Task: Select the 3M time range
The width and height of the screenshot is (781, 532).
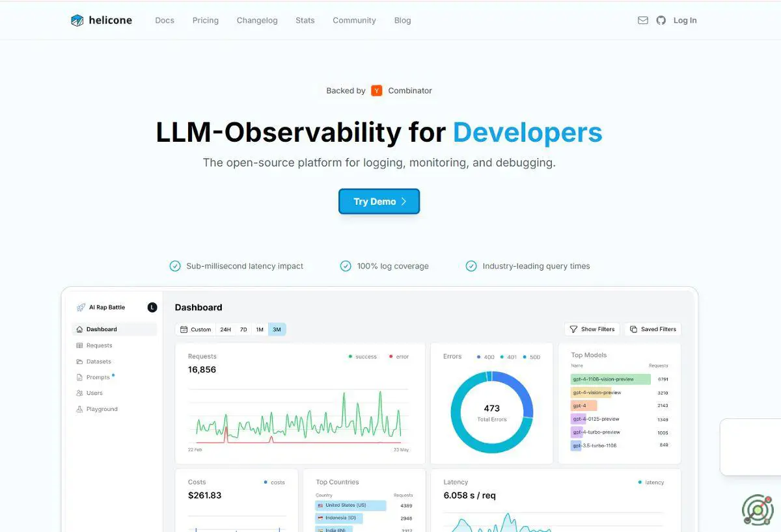Action: 277,329
